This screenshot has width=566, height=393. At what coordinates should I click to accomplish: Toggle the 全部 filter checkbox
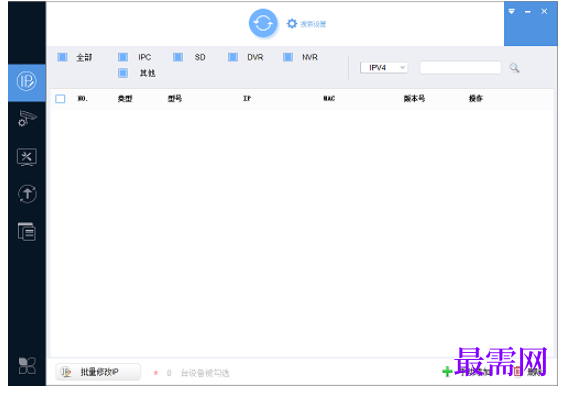(x=62, y=57)
